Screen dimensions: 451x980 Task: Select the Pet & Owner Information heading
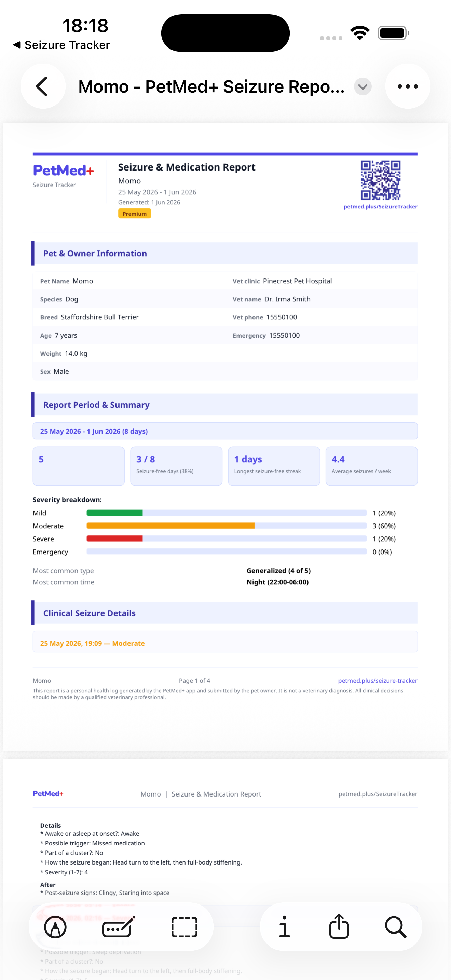[95, 253]
